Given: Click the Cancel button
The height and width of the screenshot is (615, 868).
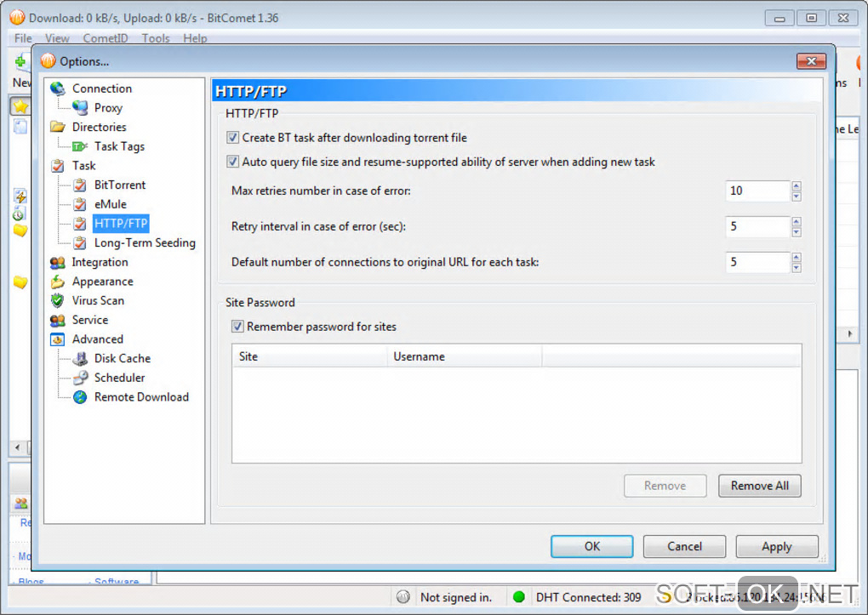Looking at the screenshot, I should click(684, 546).
